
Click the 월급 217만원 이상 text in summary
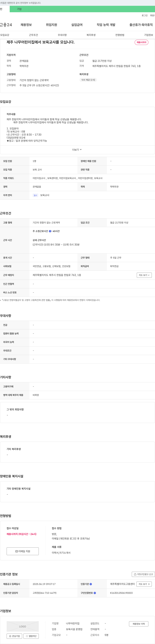click(x=102, y=61)
